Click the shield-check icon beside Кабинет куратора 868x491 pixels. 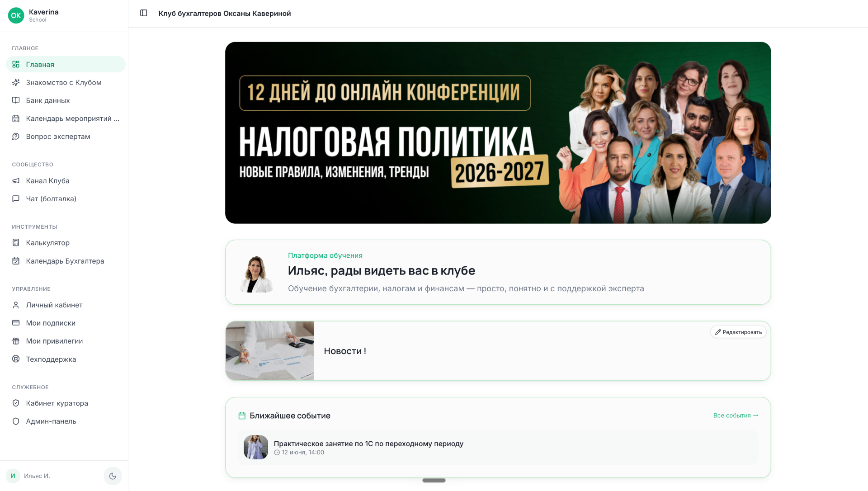[x=16, y=403]
